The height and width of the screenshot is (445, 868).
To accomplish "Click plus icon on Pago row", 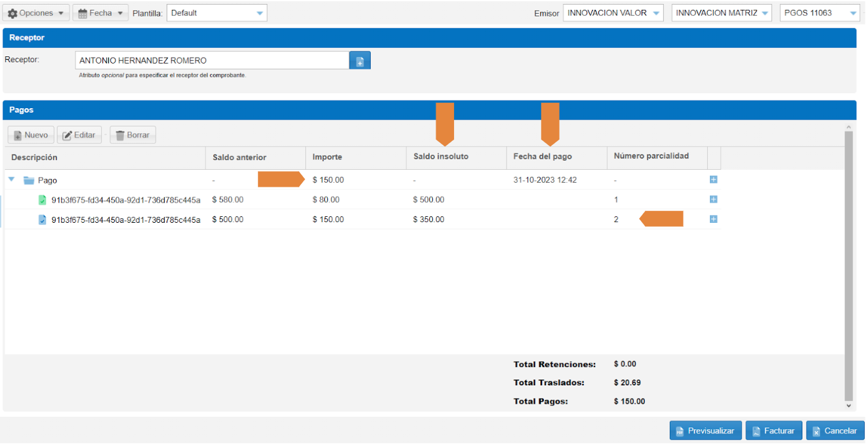I will point(713,180).
